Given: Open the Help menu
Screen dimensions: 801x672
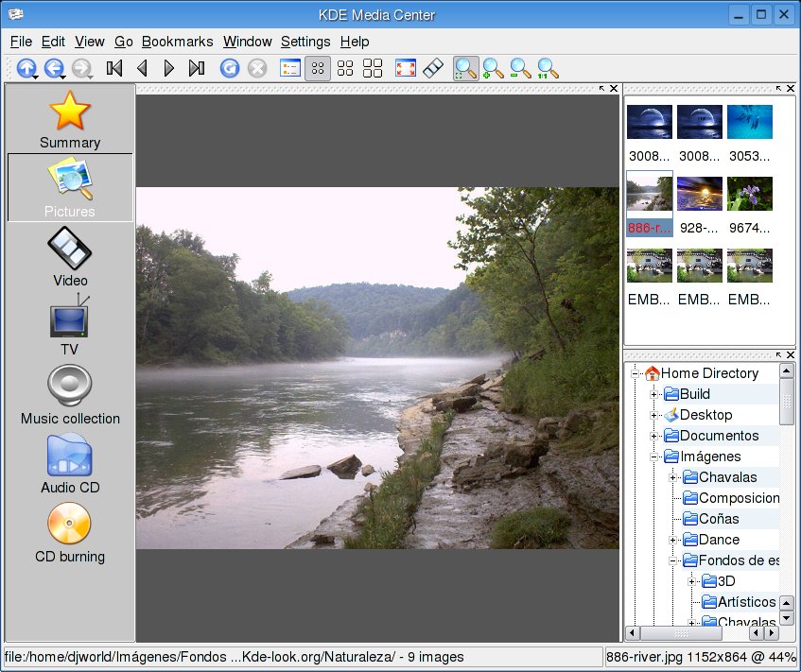Looking at the screenshot, I should 355,42.
